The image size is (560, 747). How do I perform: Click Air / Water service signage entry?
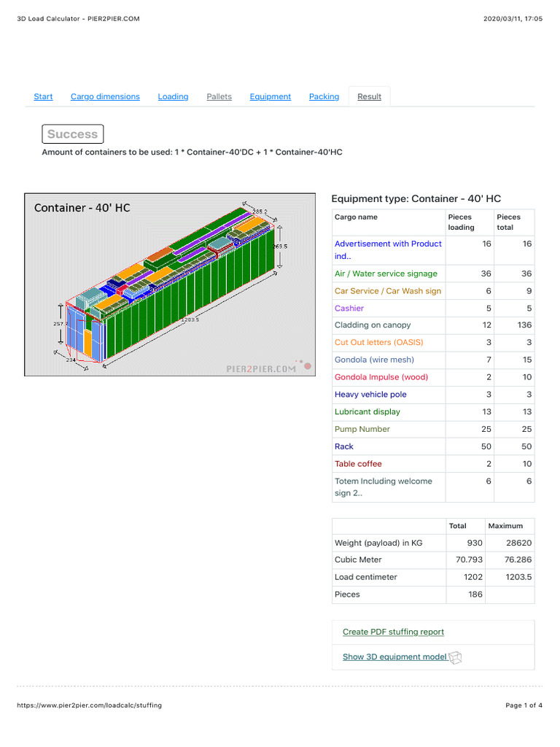pyautogui.click(x=386, y=274)
